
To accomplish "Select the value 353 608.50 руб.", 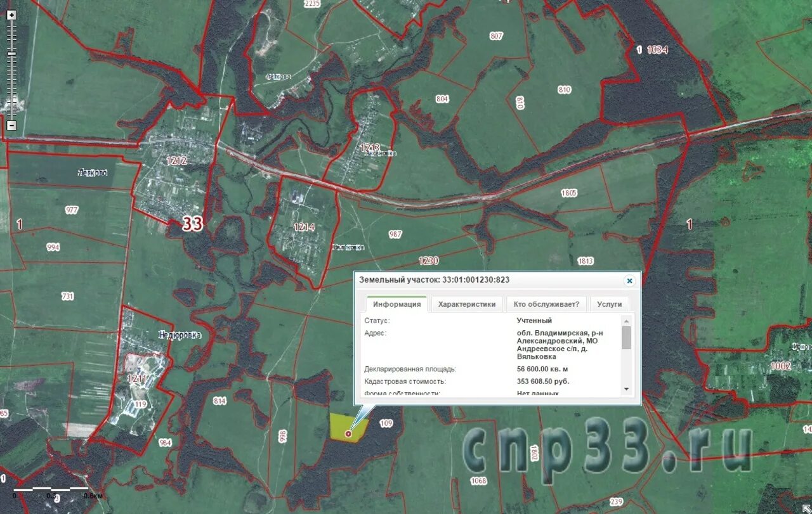I will click(543, 382).
